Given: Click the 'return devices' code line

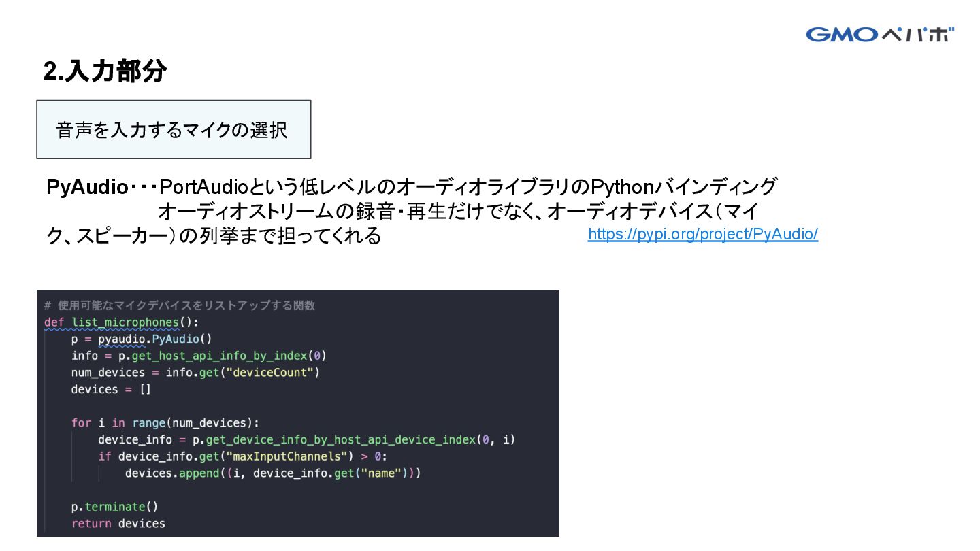Looking at the screenshot, I should 118,524.
